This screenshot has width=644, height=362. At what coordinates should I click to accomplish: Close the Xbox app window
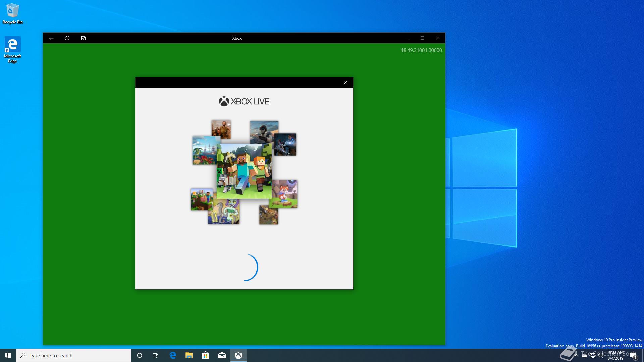point(438,38)
